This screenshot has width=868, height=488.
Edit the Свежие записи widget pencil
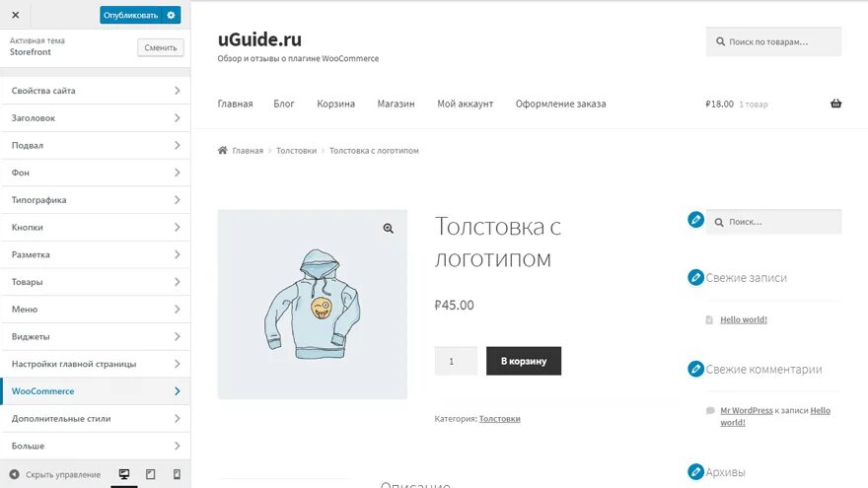(695, 277)
